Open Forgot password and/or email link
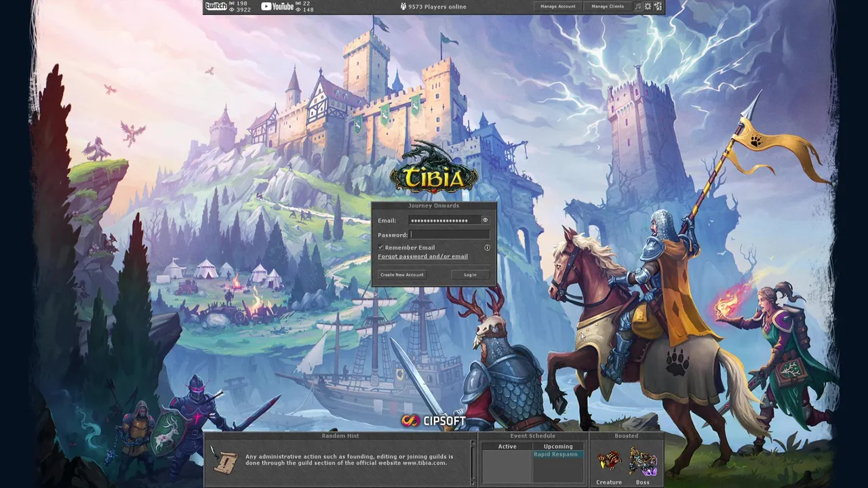Viewport: 868px width, 488px height. tap(422, 256)
